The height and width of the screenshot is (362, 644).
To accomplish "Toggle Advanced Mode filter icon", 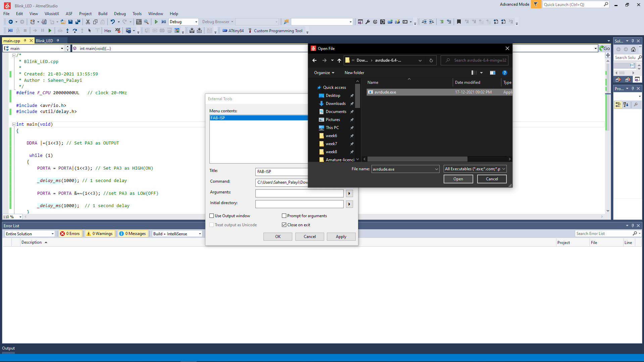I will coord(536,4).
